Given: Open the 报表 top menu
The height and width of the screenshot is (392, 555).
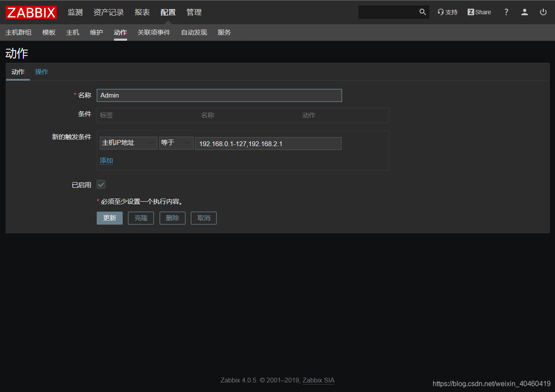Looking at the screenshot, I should coord(142,12).
